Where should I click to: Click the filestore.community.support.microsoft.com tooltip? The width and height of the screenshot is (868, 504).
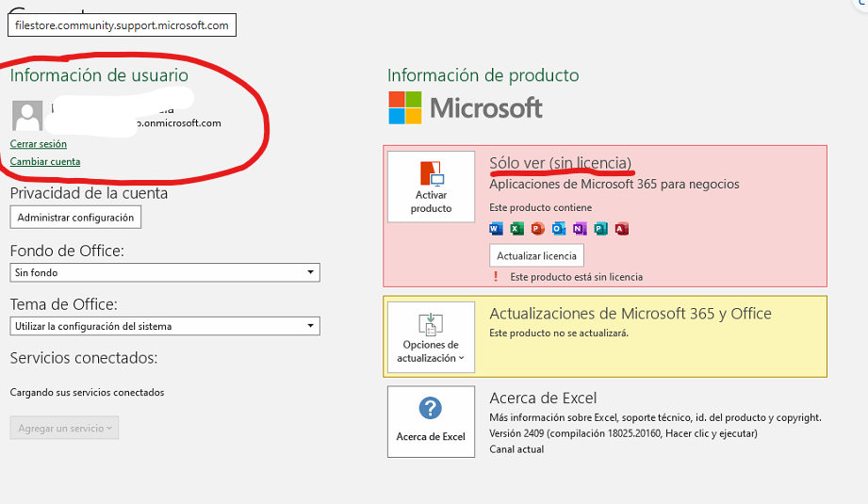tap(122, 25)
